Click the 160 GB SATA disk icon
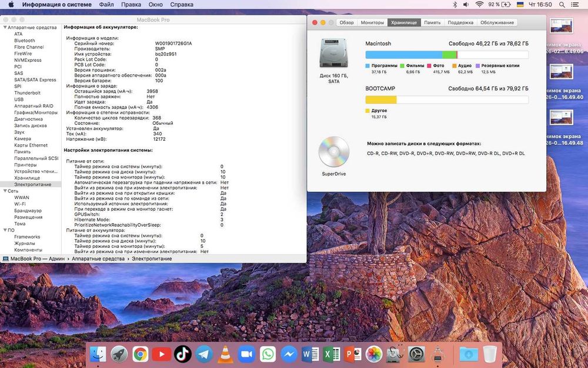The width and height of the screenshot is (588, 368). point(333,53)
